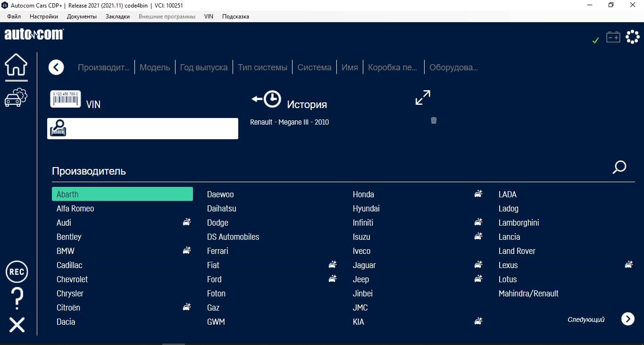This screenshot has width=644, height=345.
Task: Click the car icon next to Lexus
Action: click(629, 264)
